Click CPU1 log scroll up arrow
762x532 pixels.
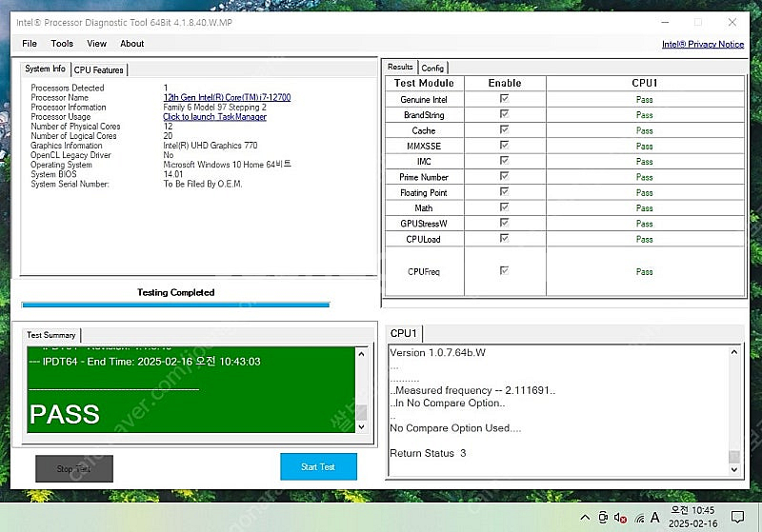coord(734,352)
